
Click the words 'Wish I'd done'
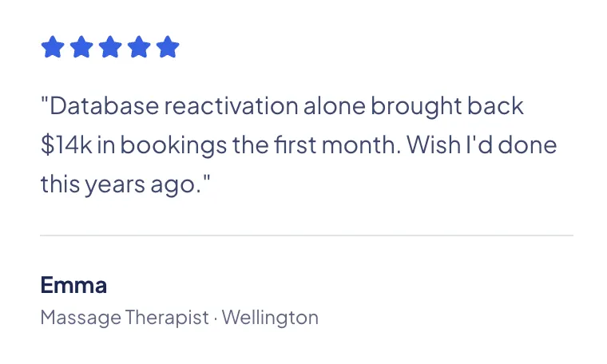pos(482,144)
